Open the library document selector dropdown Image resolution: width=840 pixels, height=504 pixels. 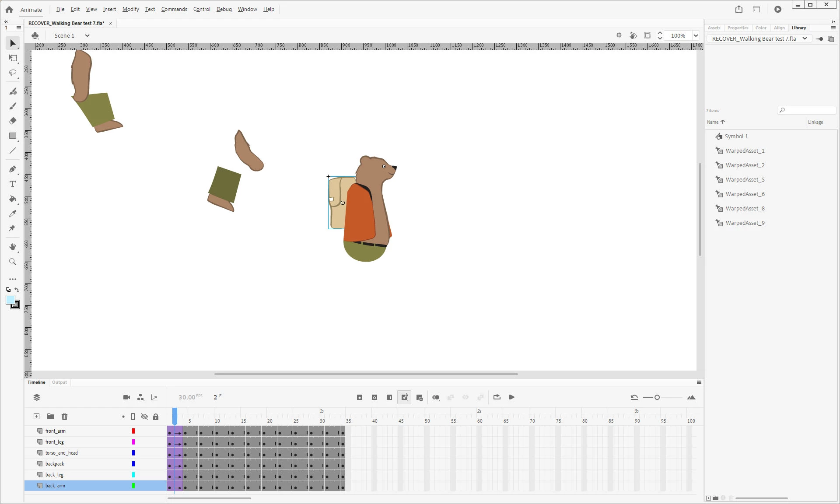pos(804,38)
